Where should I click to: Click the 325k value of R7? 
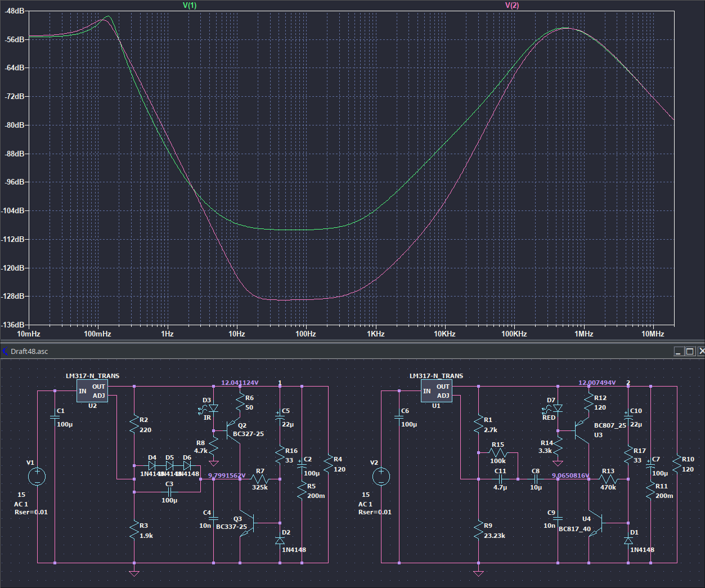260,487
